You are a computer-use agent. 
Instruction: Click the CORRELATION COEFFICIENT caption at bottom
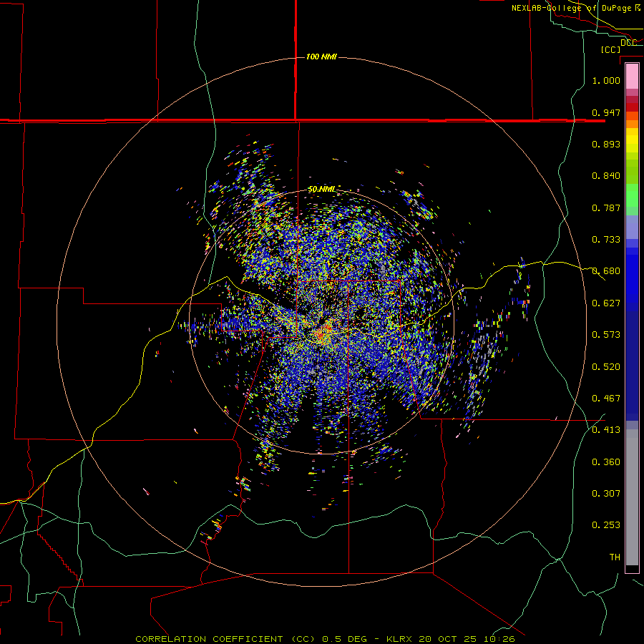326,639
